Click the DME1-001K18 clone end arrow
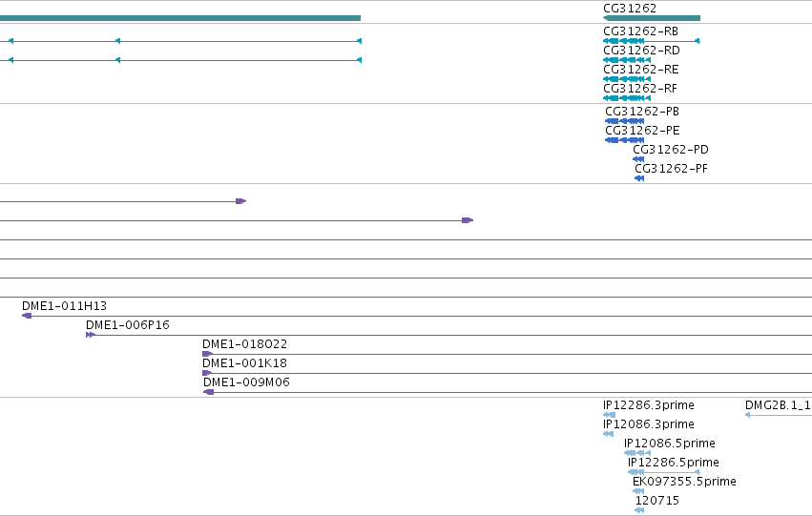 click(x=207, y=373)
